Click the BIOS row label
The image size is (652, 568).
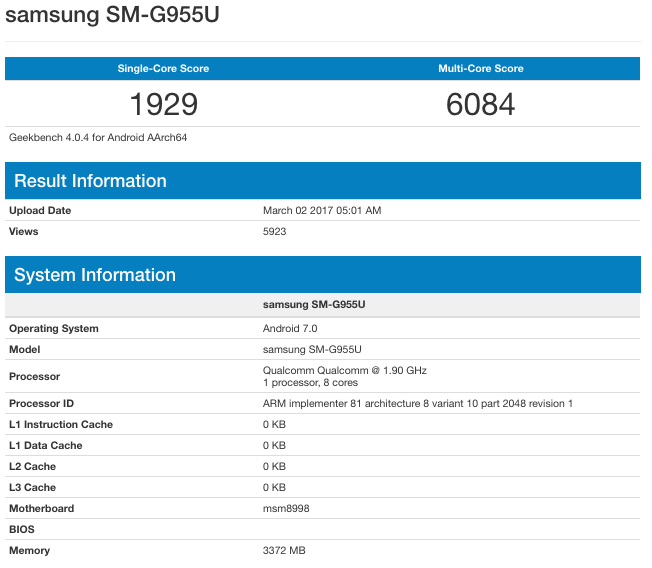tap(22, 529)
